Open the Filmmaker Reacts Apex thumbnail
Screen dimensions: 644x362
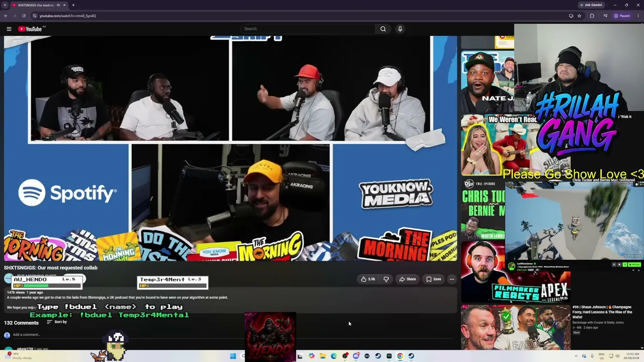coord(516,271)
